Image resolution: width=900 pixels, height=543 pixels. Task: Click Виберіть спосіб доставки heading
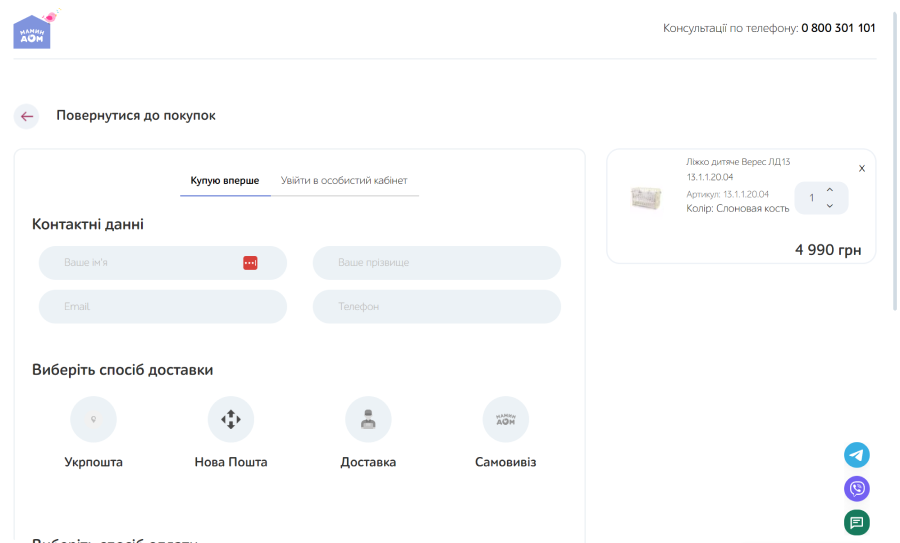point(122,370)
